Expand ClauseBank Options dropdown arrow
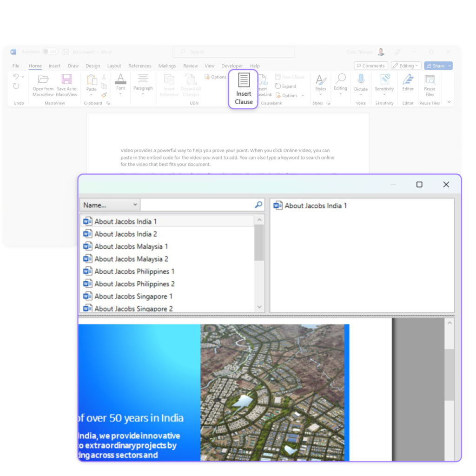476x476 pixels. 303,96
